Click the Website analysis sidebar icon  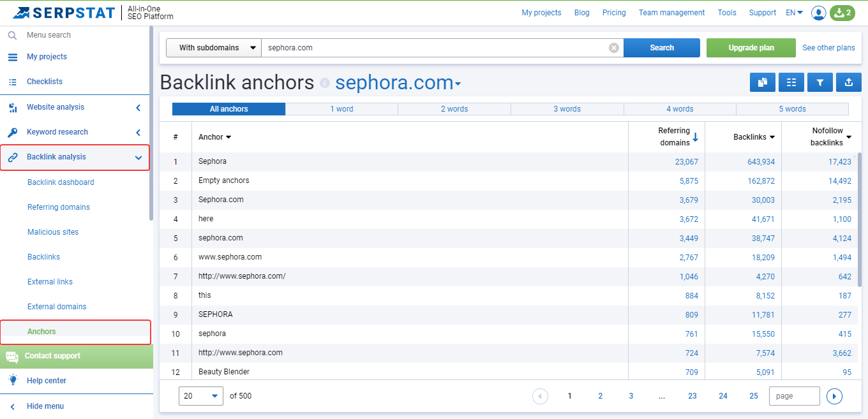click(12, 107)
